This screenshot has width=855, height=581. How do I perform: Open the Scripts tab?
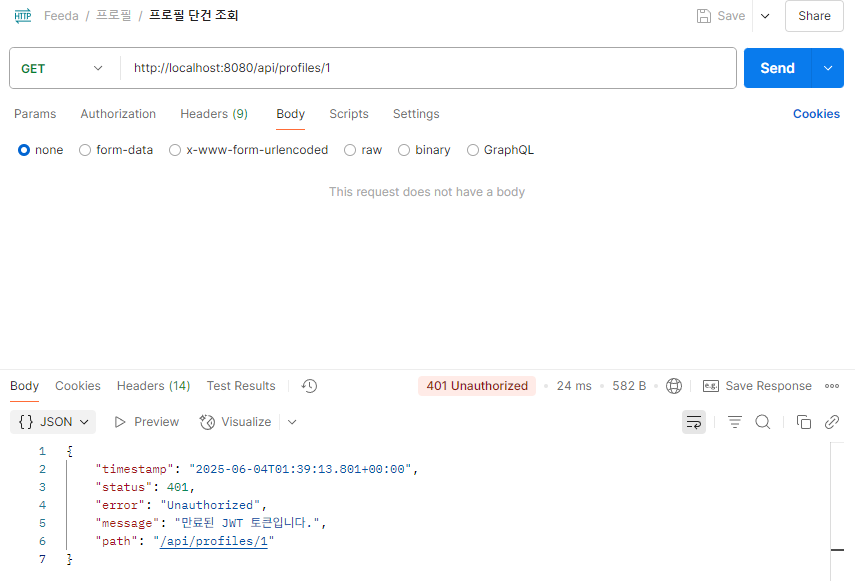[349, 114]
